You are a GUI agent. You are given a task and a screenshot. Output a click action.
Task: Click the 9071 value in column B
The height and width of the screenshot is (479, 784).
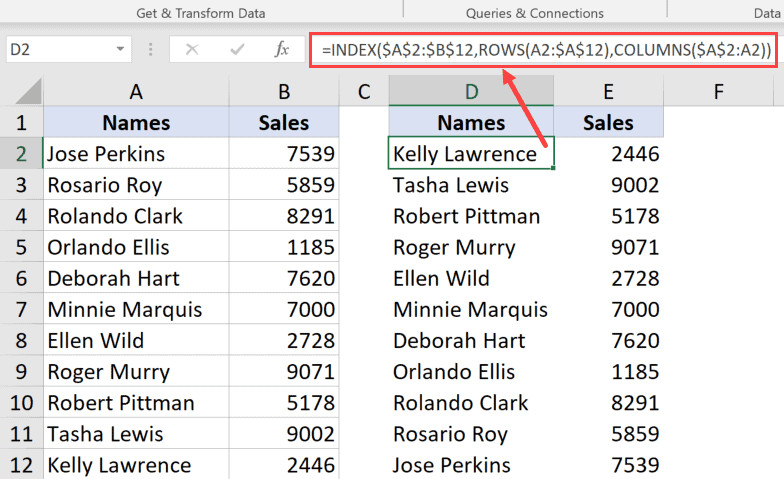310,372
